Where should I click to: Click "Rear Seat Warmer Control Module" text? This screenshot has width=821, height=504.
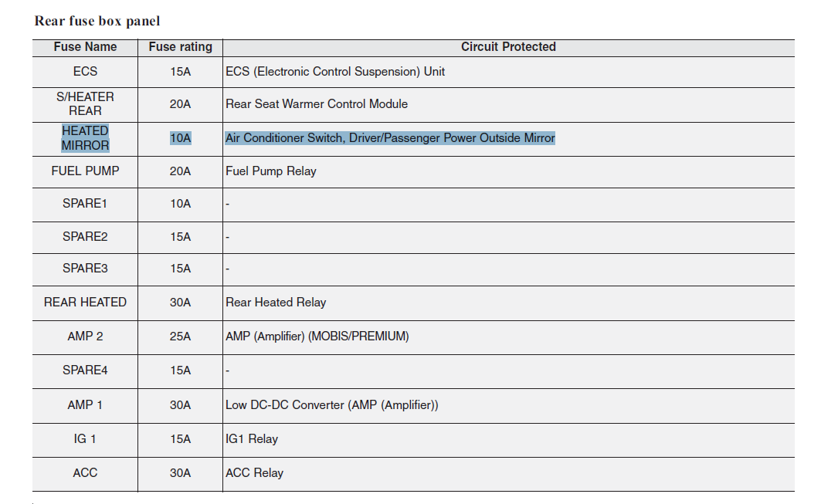[317, 103]
